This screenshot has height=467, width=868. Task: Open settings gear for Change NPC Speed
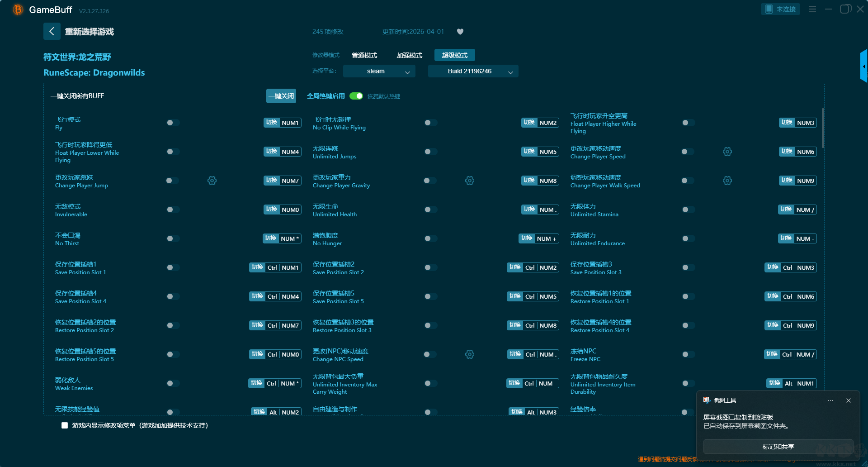click(x=470, y=354)
